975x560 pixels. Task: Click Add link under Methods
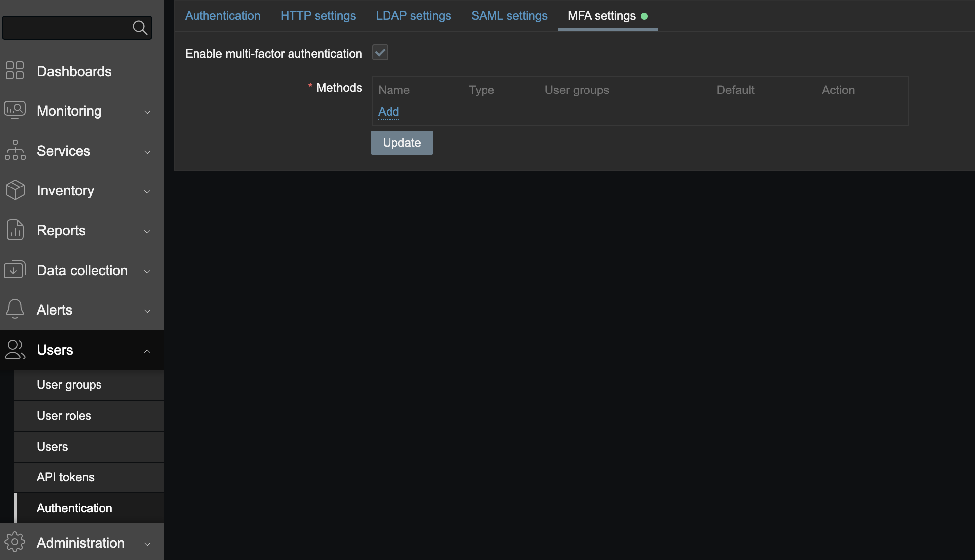[389, 112]
